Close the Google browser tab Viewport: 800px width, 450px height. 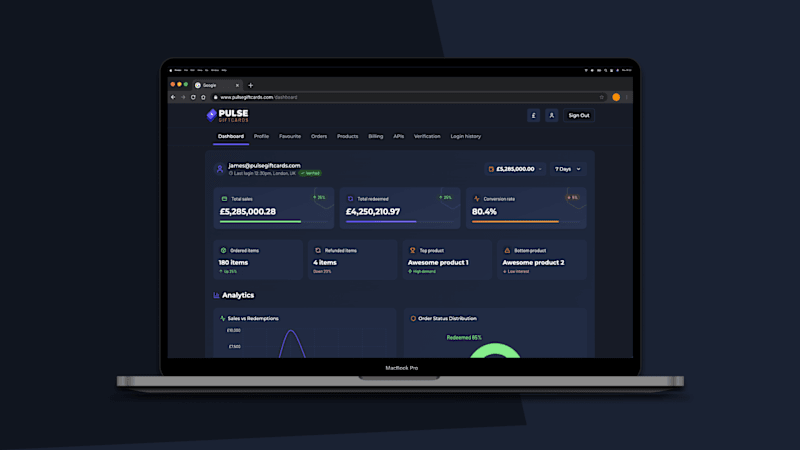point(237,85)
